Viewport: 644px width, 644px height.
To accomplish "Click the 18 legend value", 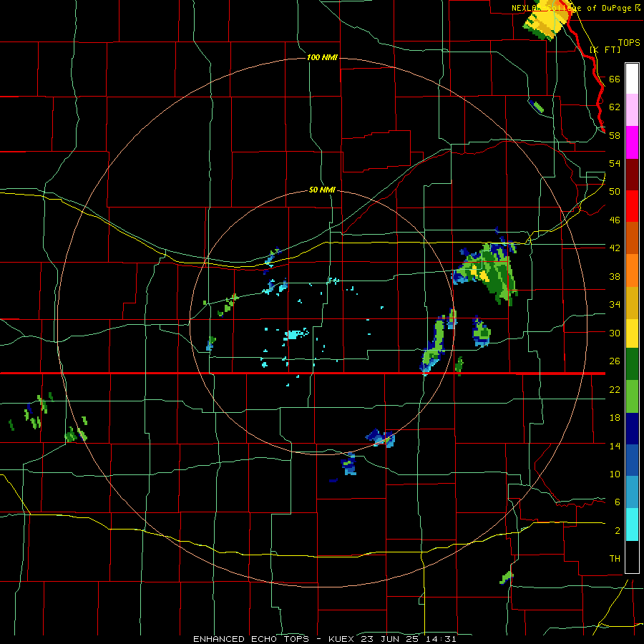I will click(615, 418).
